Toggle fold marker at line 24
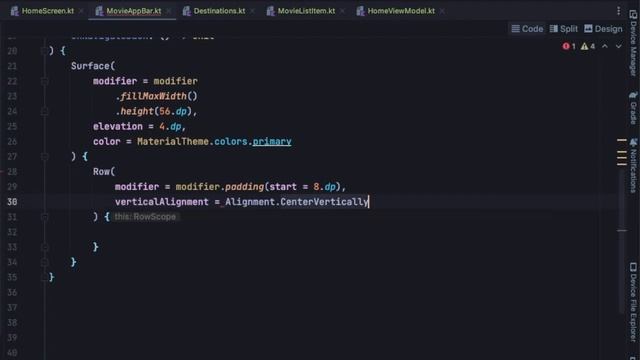640x360 pixels. pyautogui.click(x=44, y=111)
